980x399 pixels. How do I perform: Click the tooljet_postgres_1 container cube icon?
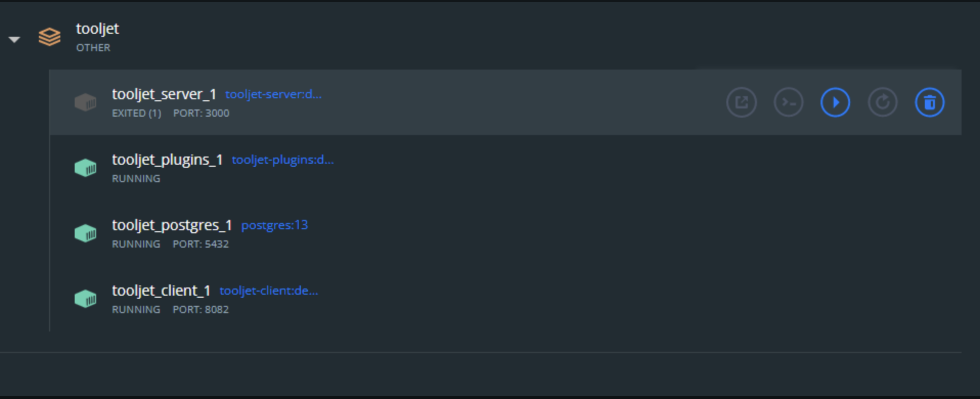click(x=86, y=233)
